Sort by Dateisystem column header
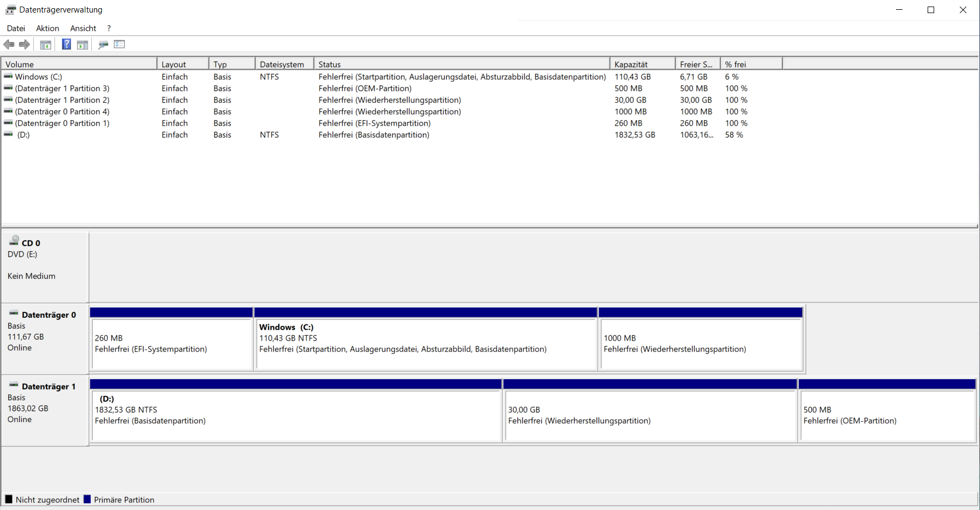 (284, 64)
